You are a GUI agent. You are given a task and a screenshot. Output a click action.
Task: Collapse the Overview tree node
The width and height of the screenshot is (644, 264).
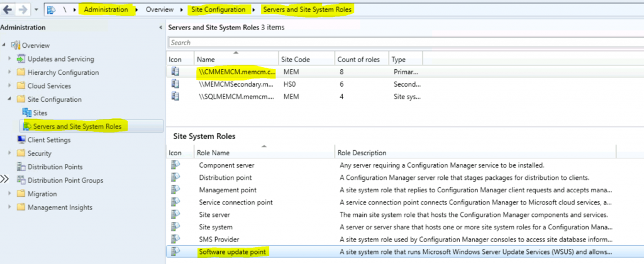tap(4, 45)
